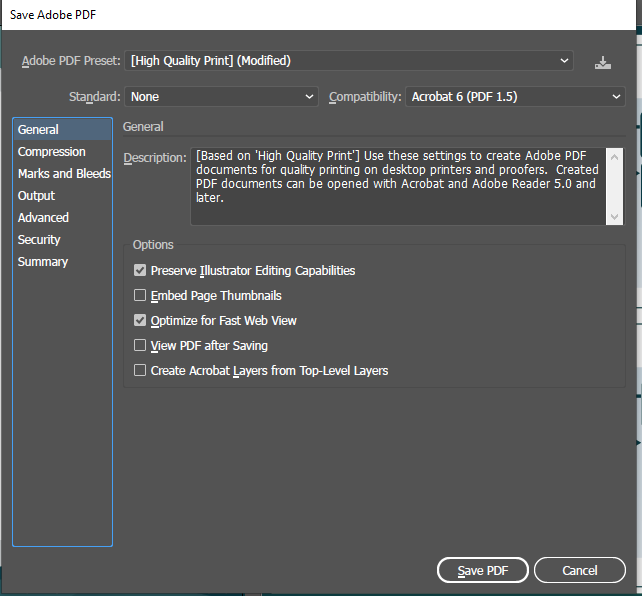The image size is (642, 596).
Task: Click inside the Description text field
Action: tap(398, 186)
